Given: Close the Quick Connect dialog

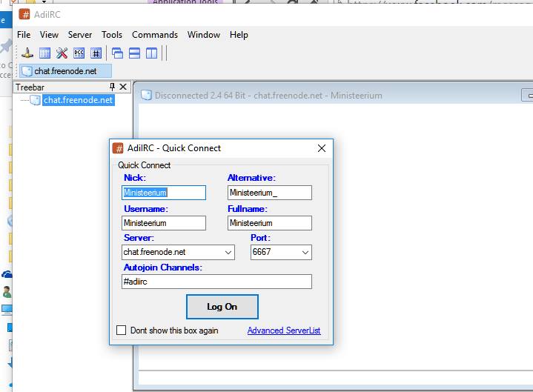Looking at the screenshot, I should coord(322,148).
